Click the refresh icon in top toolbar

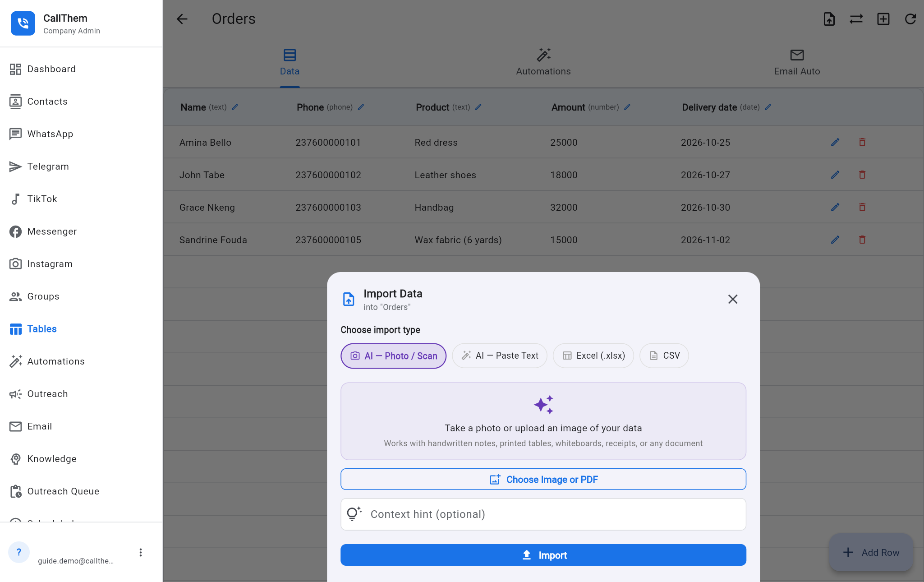910,19
